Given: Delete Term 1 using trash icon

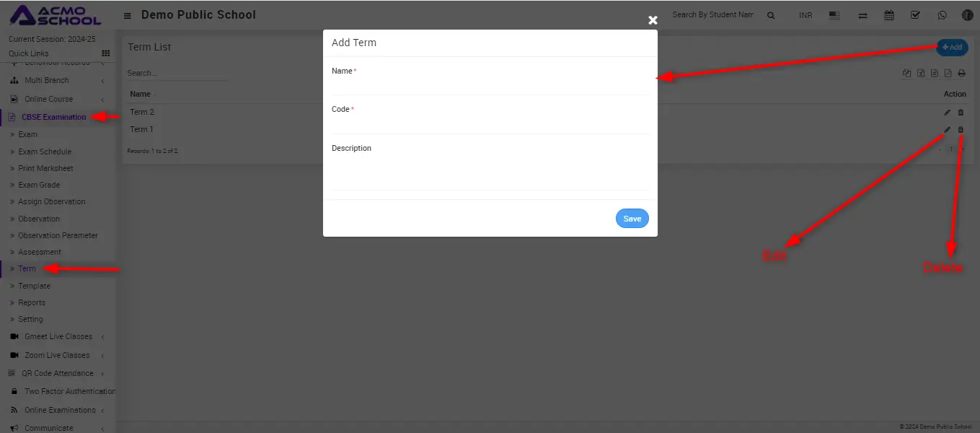Looking at the screenshot, I should [960, 130].
